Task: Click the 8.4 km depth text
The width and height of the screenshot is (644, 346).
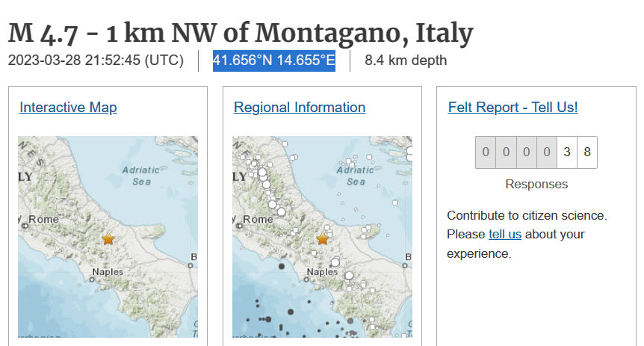Action: tap(406, 61)
